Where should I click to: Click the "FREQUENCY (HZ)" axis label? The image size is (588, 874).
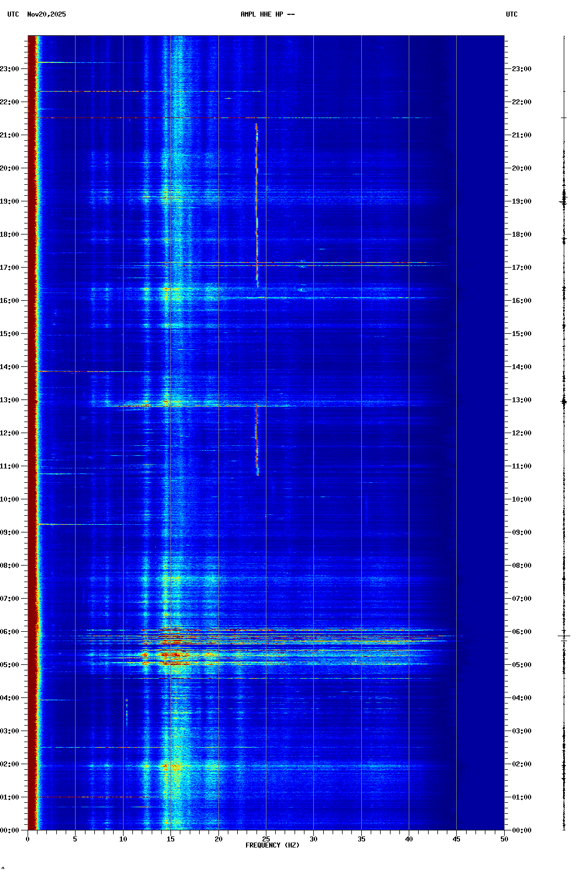click(272, 845)
